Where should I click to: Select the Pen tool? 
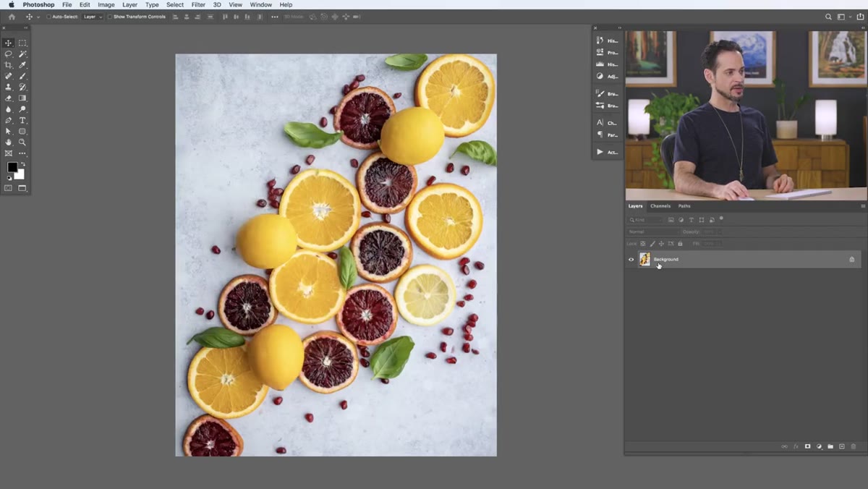click(9, 120)
